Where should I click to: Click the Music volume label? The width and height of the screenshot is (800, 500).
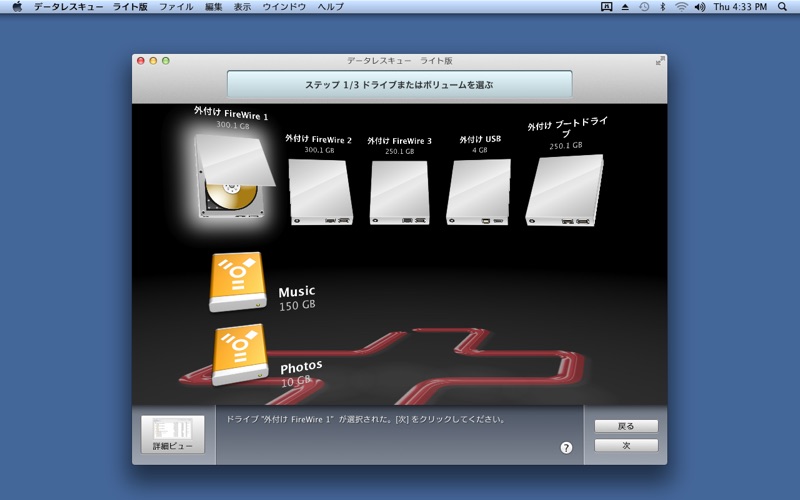point(296,292)
